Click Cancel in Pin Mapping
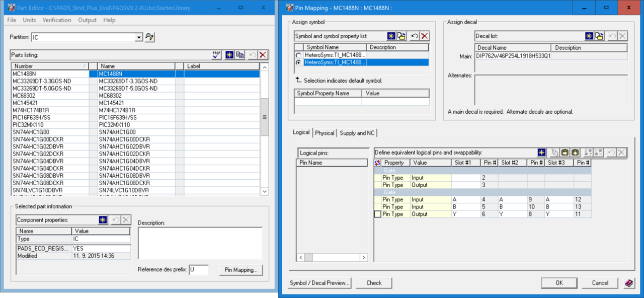 (600, 283)
